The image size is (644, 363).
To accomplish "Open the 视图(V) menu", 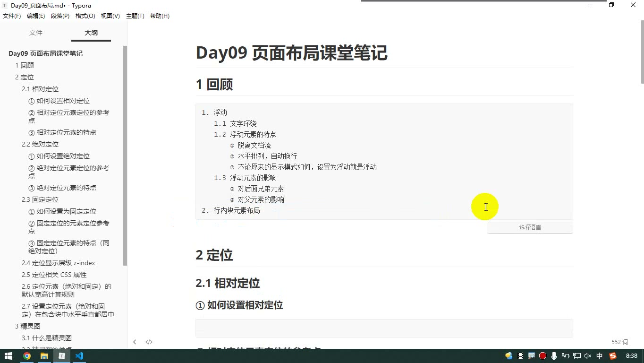I will point(110,16).
